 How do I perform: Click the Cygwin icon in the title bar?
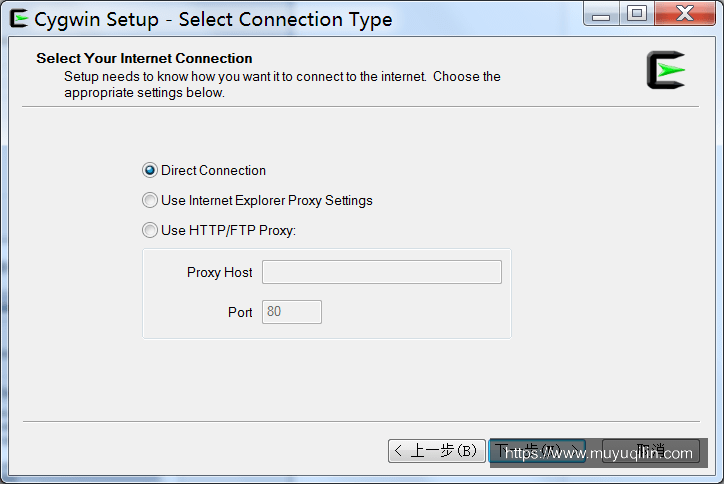tap(19, 19)
